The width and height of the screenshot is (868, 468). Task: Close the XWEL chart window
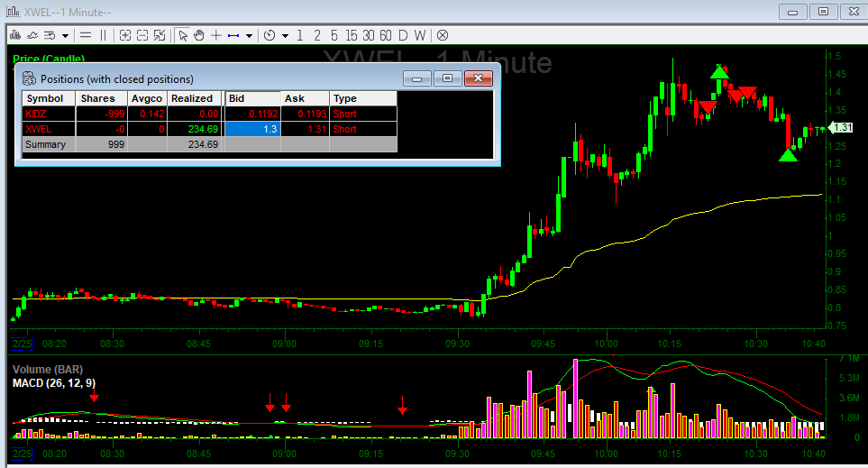pos(854,11)
